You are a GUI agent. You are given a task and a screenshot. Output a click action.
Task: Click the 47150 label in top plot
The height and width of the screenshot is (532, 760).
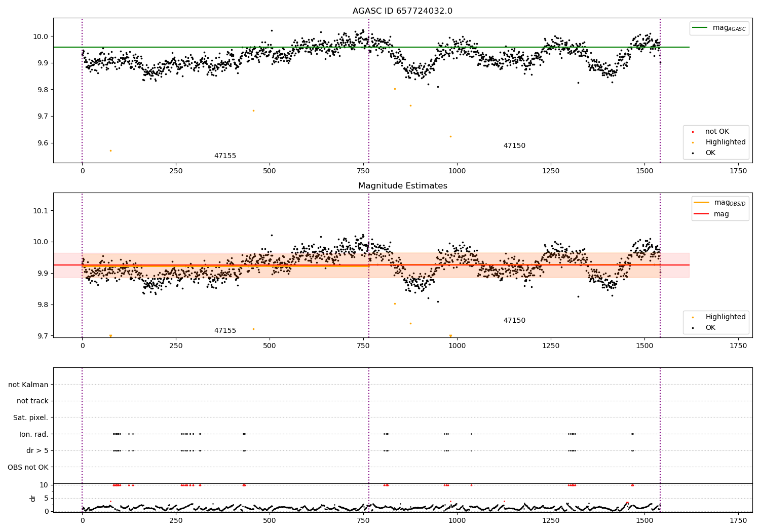[514, 146]
